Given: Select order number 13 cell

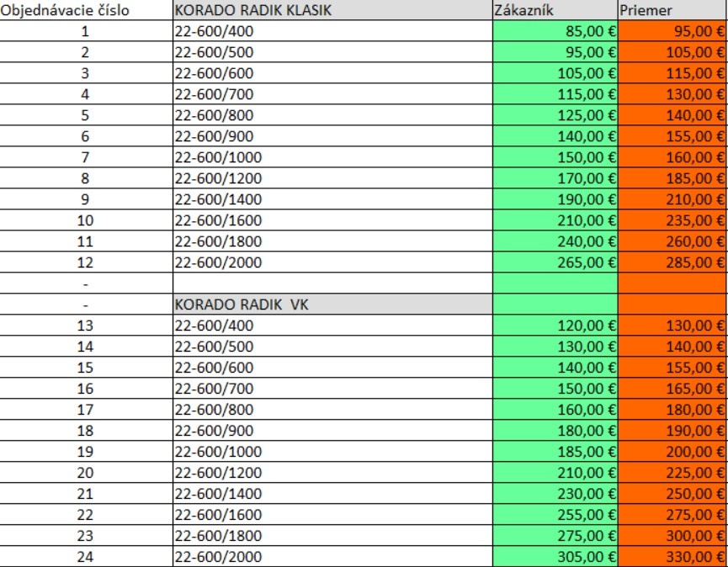Looking at the screenshot, I should click(x=86, y=326).
